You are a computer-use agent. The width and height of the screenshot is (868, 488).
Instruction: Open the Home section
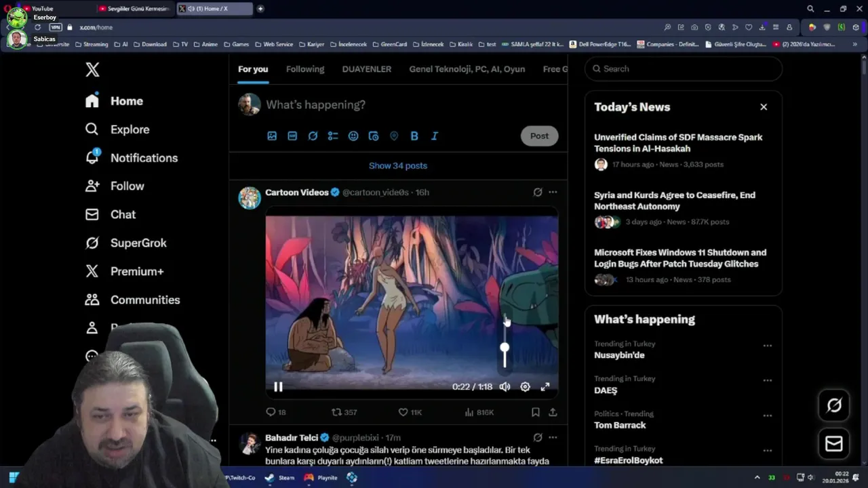coord(114,101)
